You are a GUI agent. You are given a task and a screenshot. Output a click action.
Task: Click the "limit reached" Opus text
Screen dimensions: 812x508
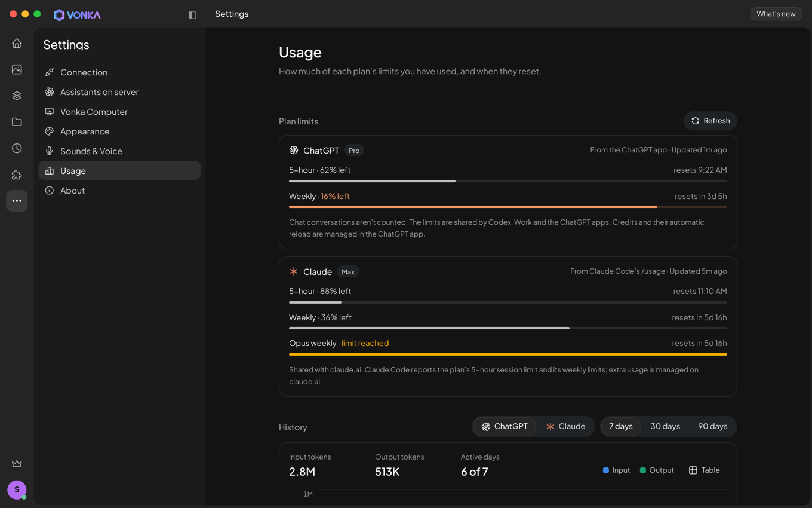coord(365,343)
